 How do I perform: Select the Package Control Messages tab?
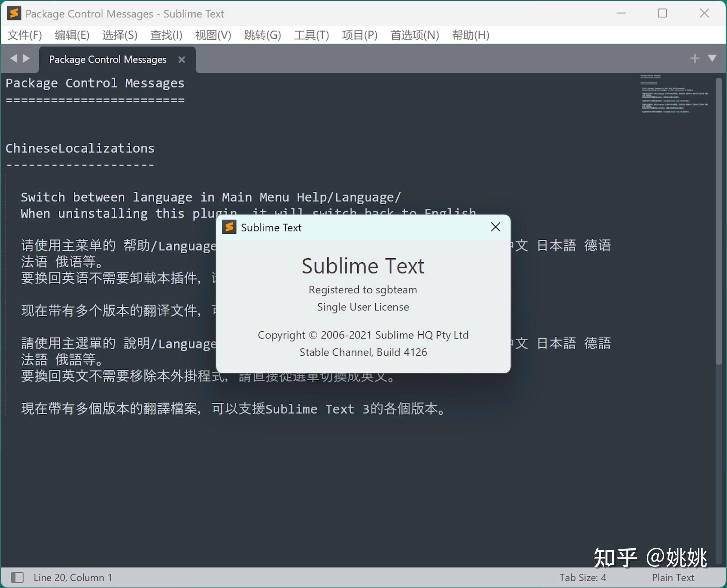(x=107, y=59)
